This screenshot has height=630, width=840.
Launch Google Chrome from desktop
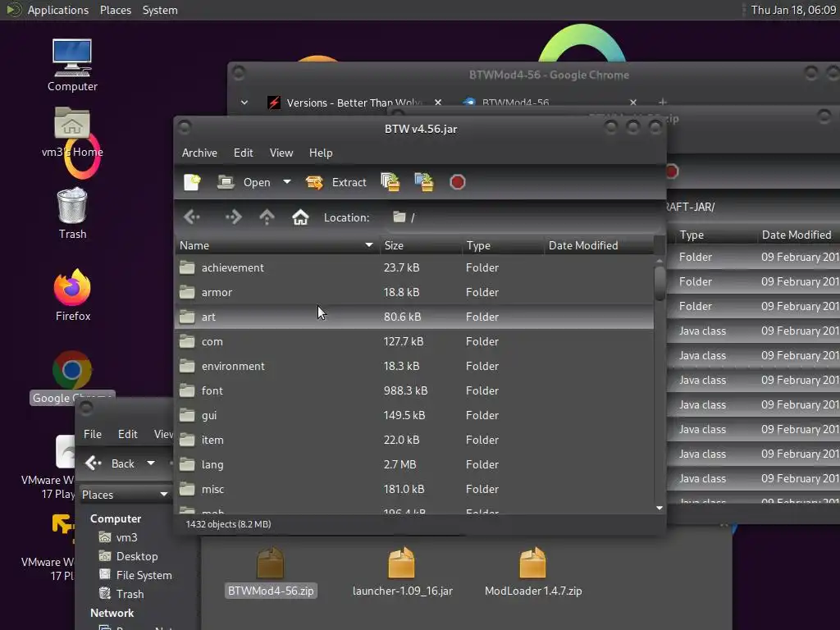[72, 377]
